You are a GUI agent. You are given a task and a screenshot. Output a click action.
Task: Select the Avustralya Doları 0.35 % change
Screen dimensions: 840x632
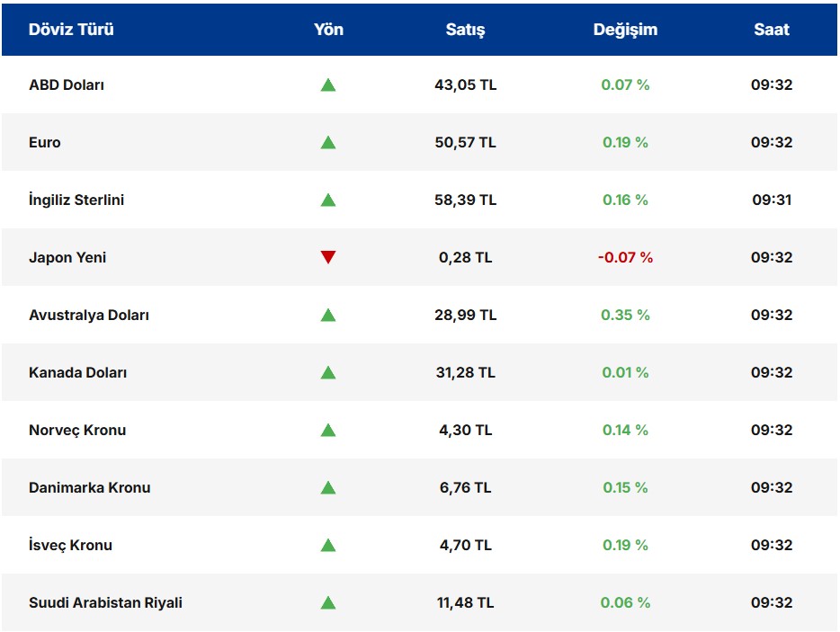(625, 316)
